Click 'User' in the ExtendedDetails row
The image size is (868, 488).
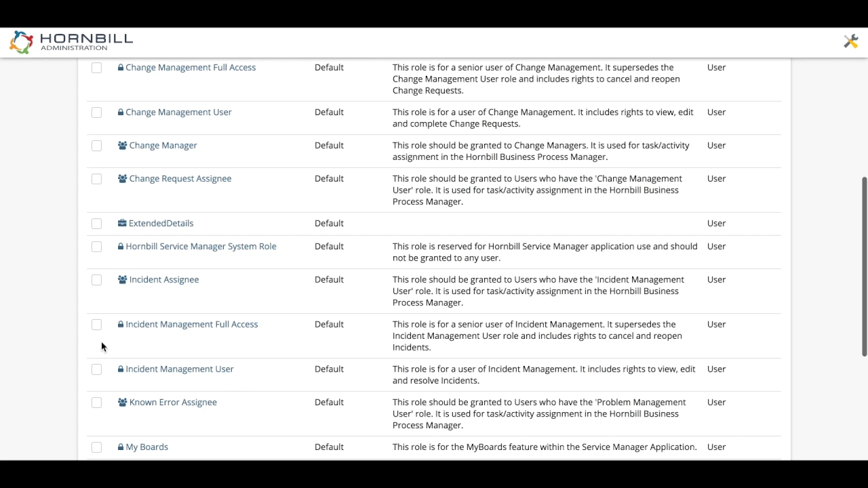(x=716, y=224)
